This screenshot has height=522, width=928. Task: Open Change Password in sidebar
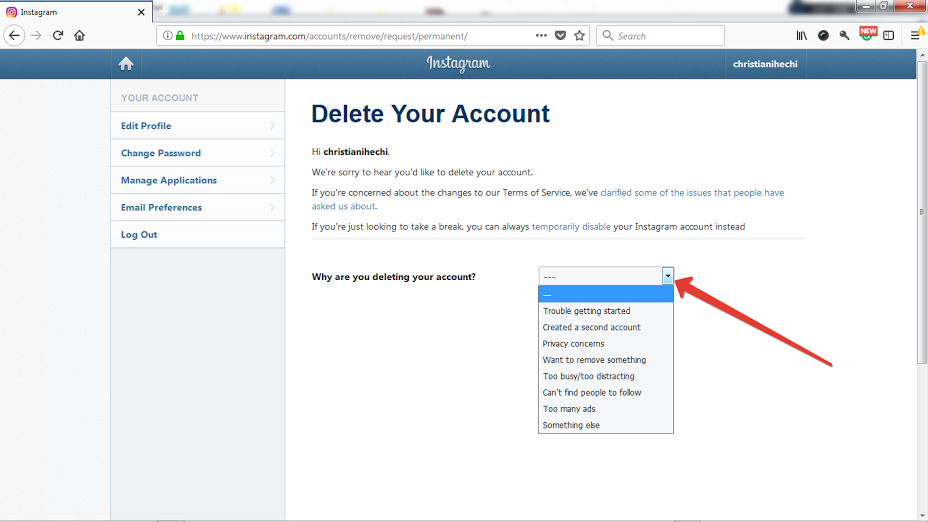(x=197, y=153)
